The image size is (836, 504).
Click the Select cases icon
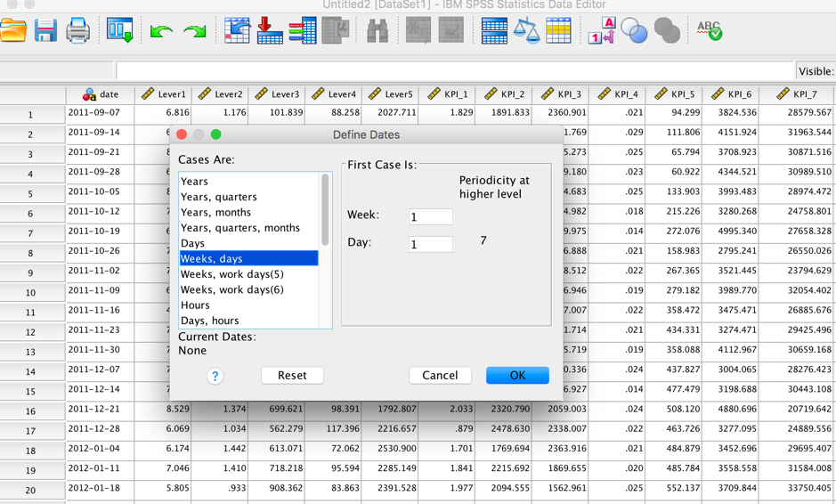coord(558,30)
